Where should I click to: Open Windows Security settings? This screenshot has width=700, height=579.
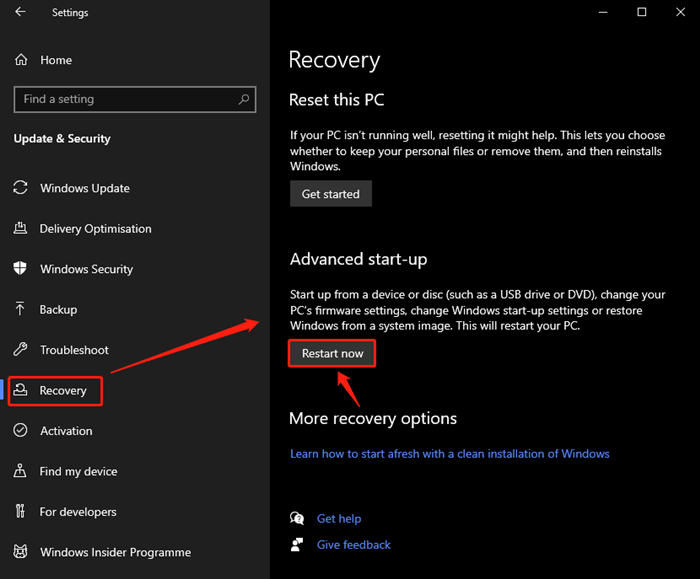87,269
